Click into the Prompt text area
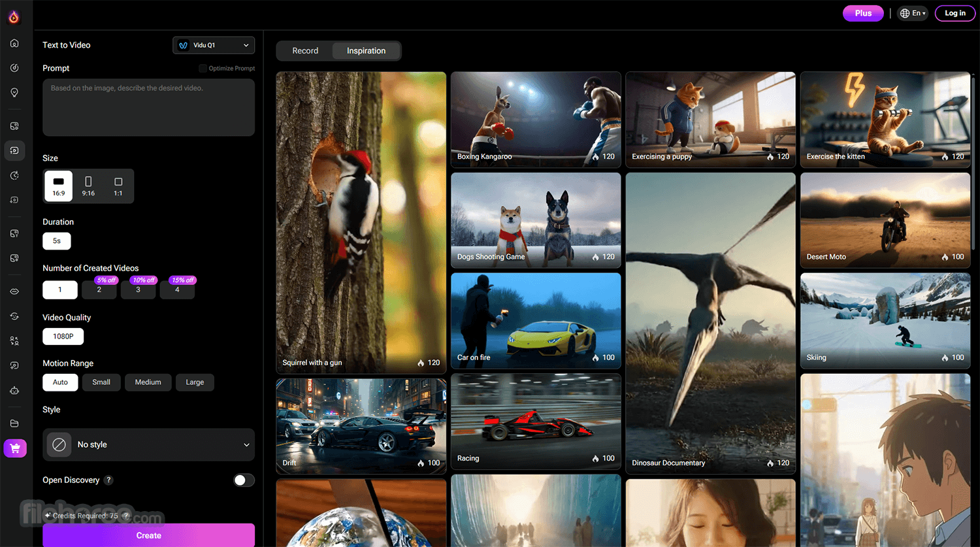This screenshot has height=547, width=980. 148,107
